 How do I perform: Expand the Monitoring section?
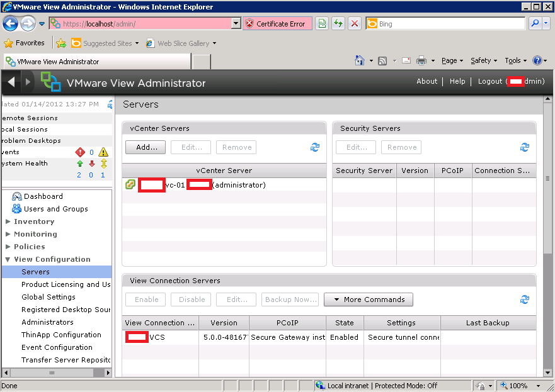click(8, 234)
